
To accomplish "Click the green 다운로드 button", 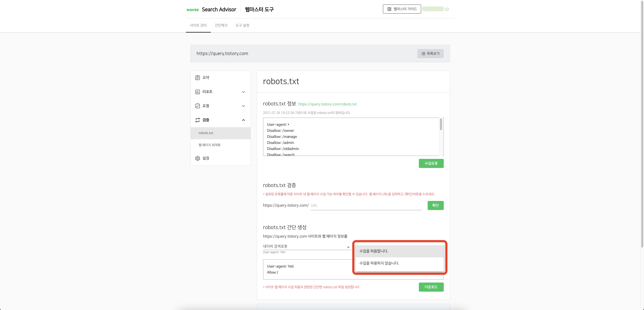I will pyautogui.click(x=431, y=287).
